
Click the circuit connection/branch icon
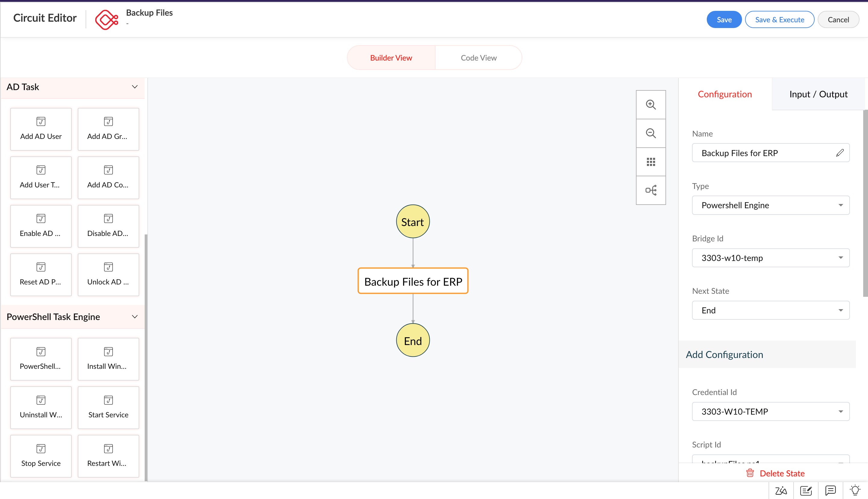pos(651,190)
